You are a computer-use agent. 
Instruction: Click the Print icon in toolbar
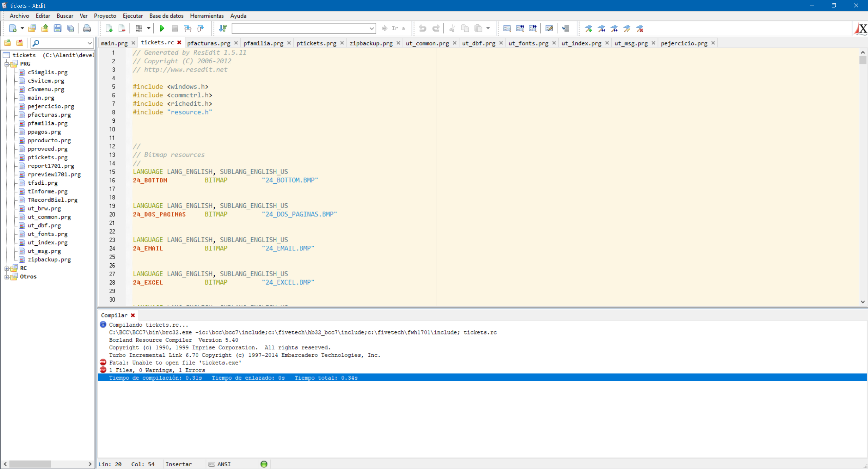click(87, 28)
